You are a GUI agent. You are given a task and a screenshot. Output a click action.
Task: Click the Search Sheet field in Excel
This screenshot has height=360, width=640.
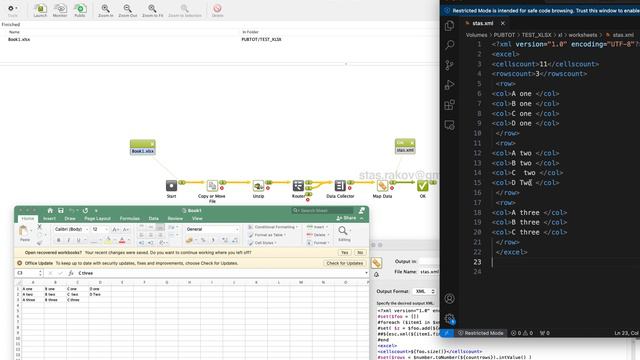pyautogui.click(x=323, y=211)
